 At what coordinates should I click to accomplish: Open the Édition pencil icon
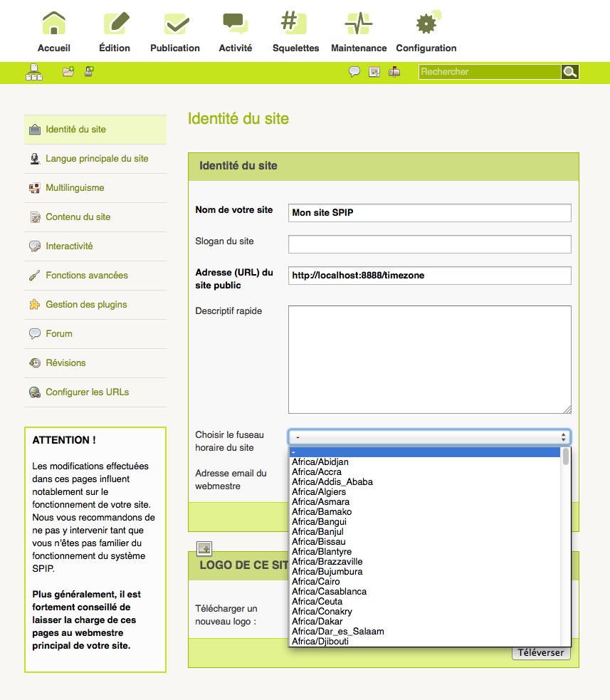coord(115,24)
